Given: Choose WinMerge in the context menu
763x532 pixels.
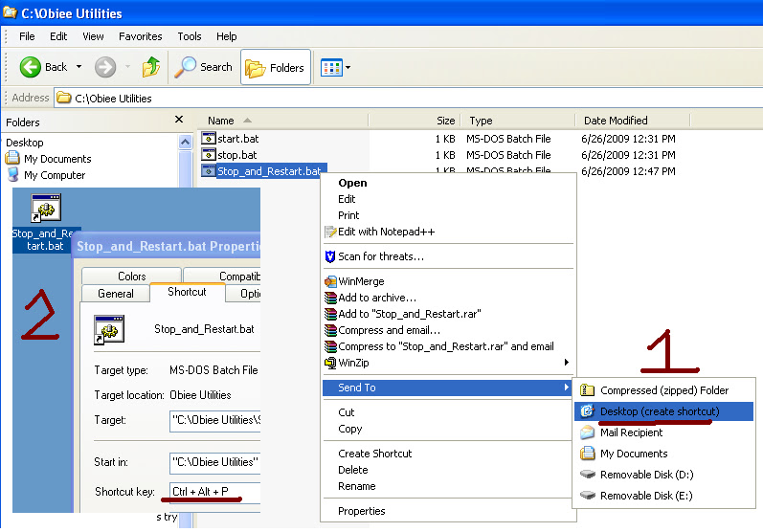Looking at the screenshot, I should (361, 281).
